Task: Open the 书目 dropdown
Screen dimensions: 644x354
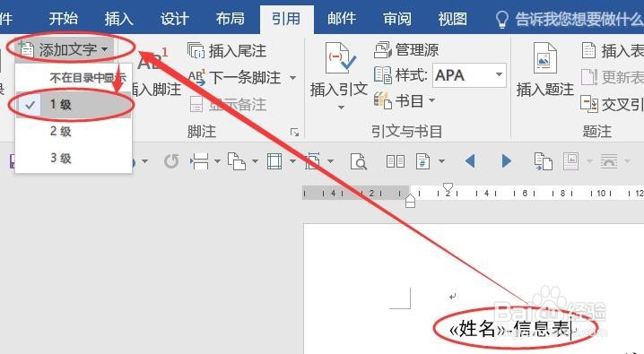Action: point(405,101)
